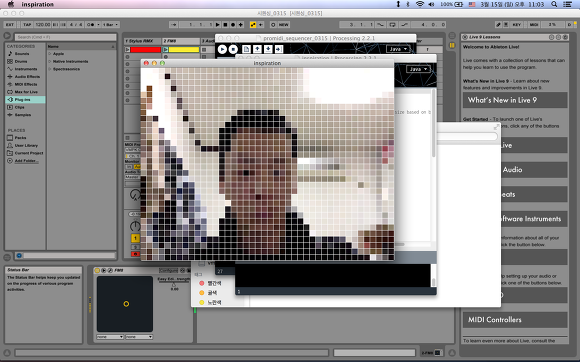Click the TAP tempo button
This screenshot has height=362, width=580.
click(x=27, y=25)
